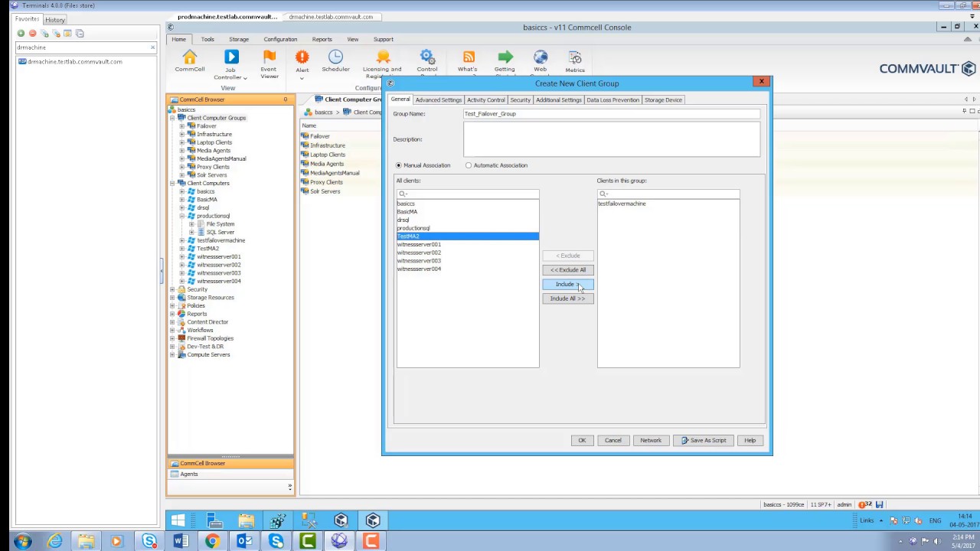Expand the Policies tree node
980x551 pixels.
pos(172,305)
